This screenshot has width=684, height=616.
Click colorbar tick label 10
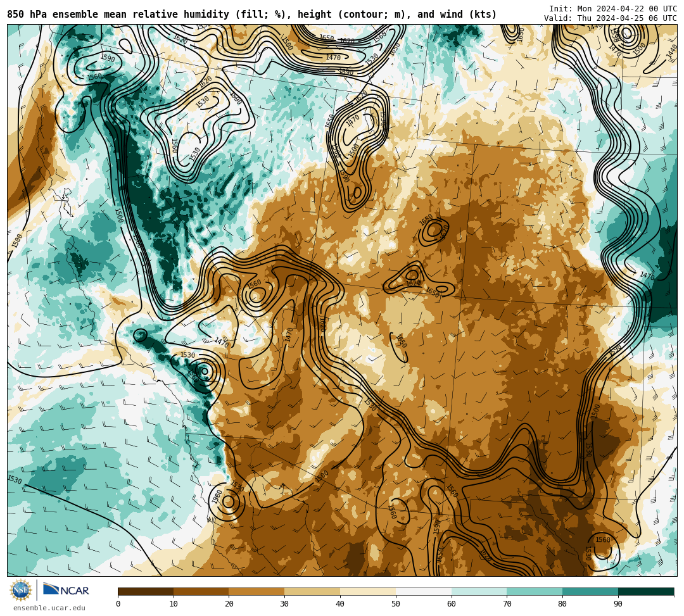click(174, 604)
